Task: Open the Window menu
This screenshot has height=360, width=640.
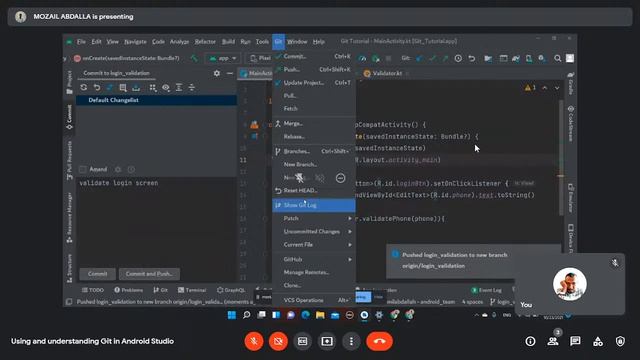Action: [x=297, y=42]
